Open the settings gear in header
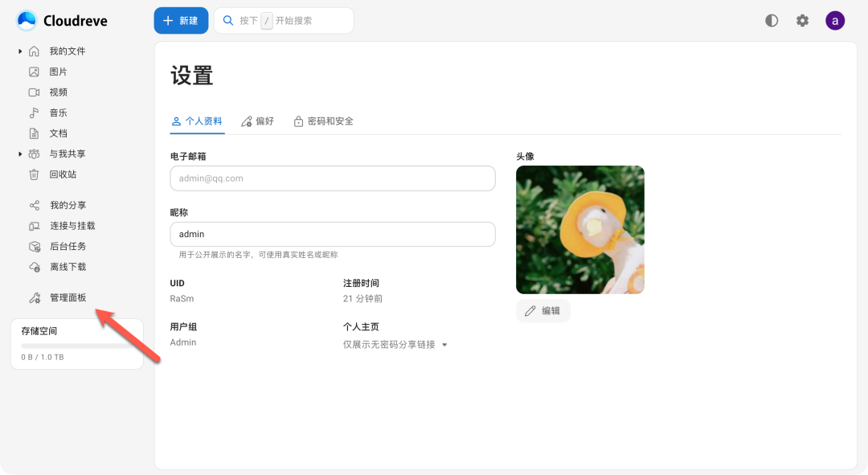 (802, 21)
